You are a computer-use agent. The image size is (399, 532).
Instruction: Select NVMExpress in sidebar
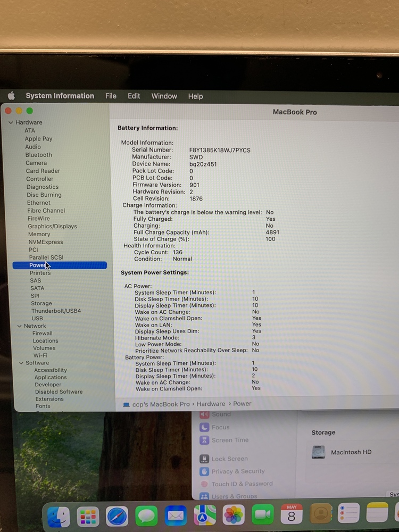[x=46, y=242]
